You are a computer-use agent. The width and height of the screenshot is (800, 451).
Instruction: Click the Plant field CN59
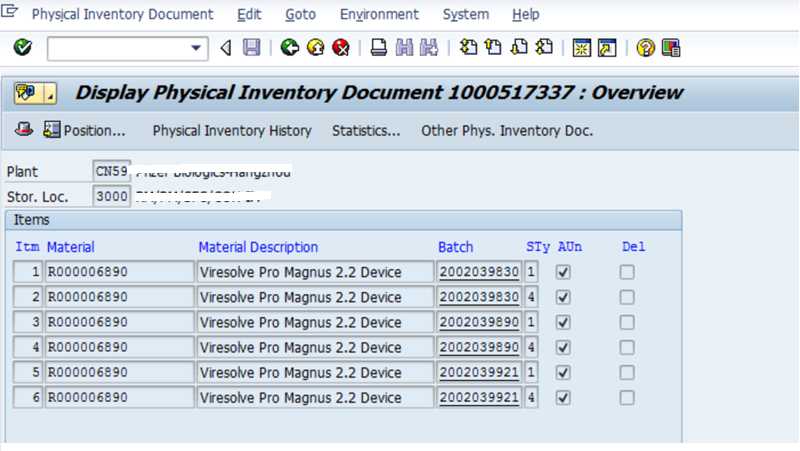tap(111, 171)
